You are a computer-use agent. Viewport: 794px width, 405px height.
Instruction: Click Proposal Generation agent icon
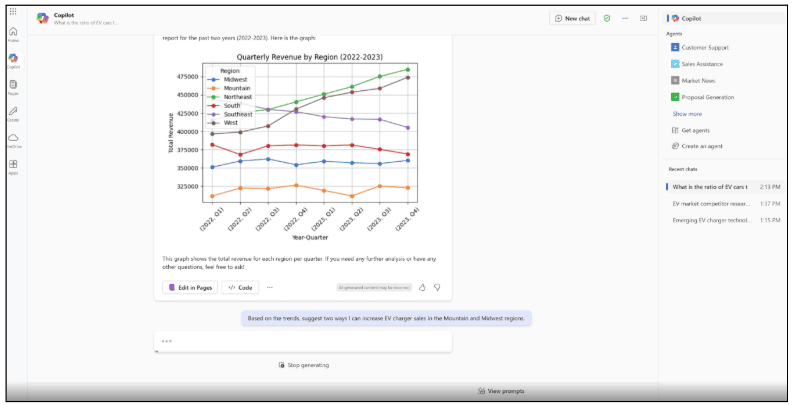(x=675, y=97)
